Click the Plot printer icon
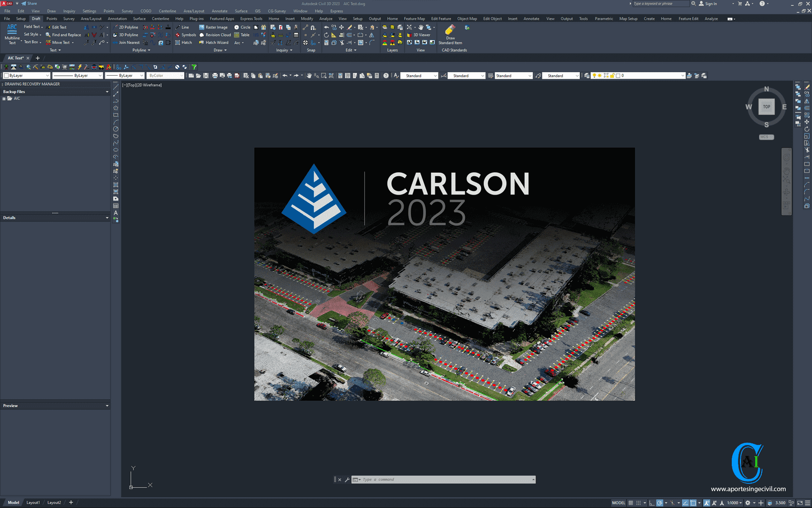 [215, 76]
